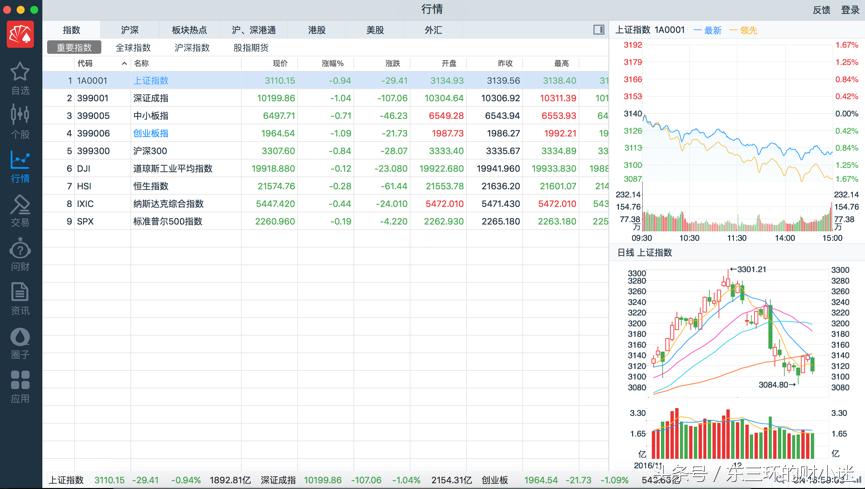Select the 深证成指 row name
Screen dimensions: 865x489
[151, 98]
